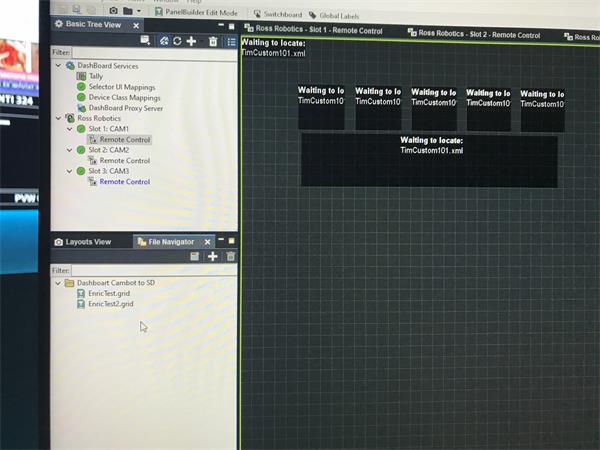600x450 pixels.
Task: Select Remote Control under Slot 1: CAM1
Action: point(125,140)
